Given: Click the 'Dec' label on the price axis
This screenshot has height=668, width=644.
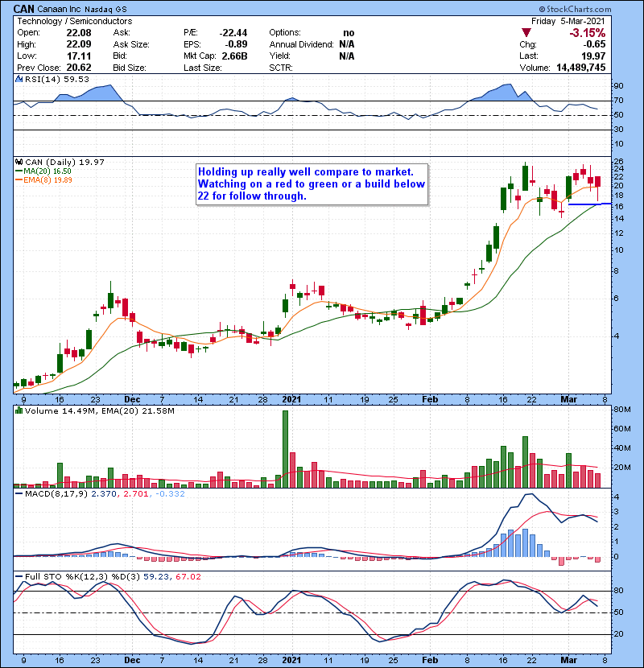Looking at the screenshot, I should coord(132,399).
